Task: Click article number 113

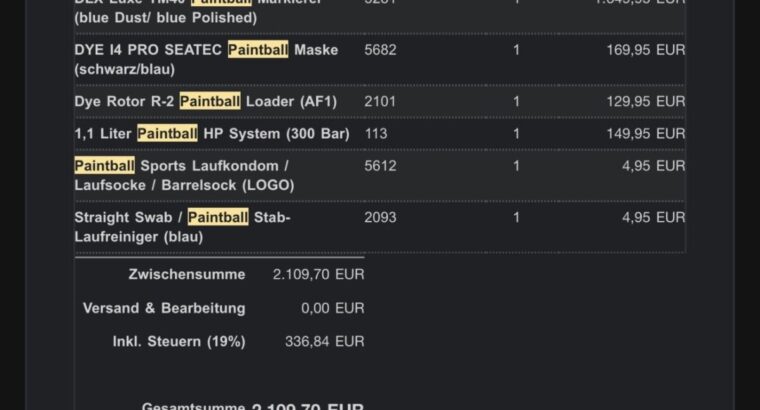Action: point(376,134)
